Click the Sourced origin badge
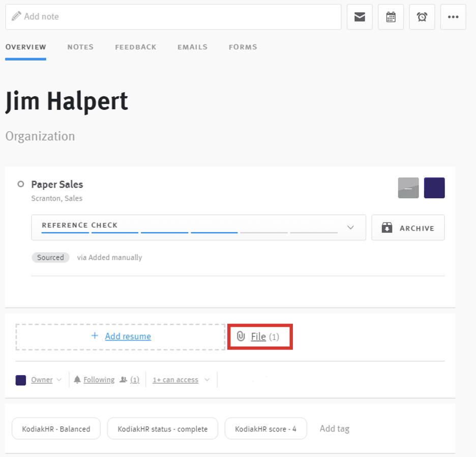Viewport: 476px width, 457px height. (x=50, y=258)
